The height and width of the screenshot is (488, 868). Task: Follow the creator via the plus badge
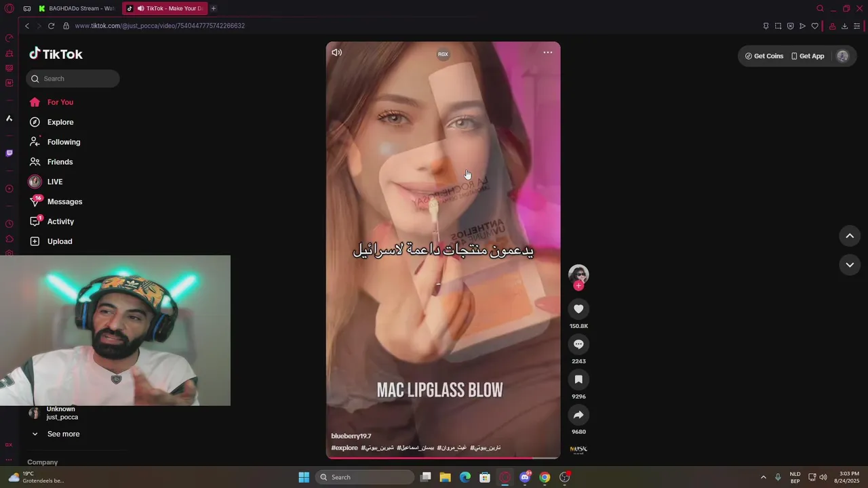578,286
